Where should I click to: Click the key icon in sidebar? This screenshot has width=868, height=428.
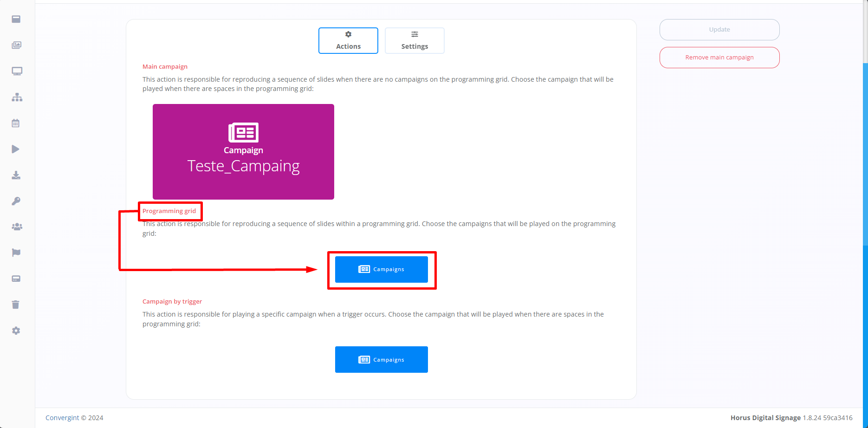(x=16, y=201)
